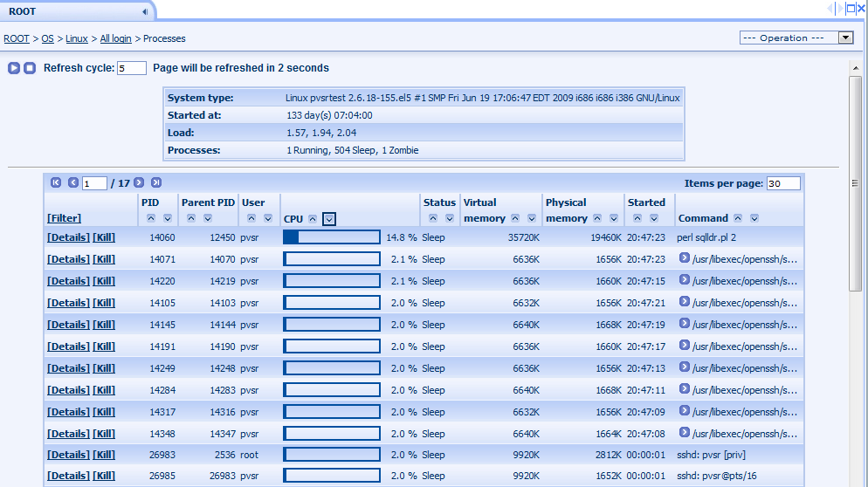Kill process PID 14060

click(104, 237)
